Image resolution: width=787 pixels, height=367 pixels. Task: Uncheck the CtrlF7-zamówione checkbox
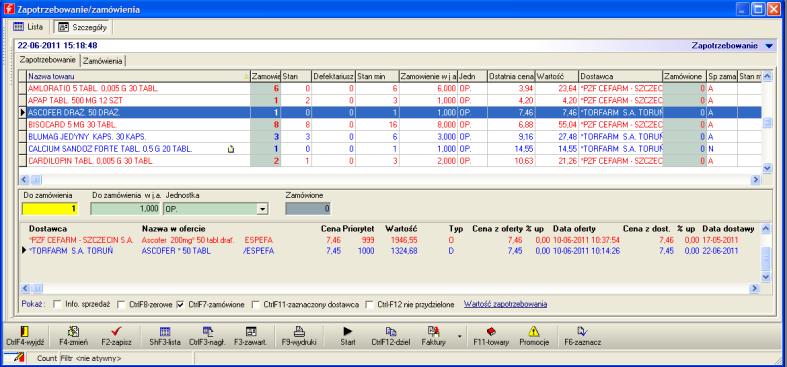(x=180, y=304)
